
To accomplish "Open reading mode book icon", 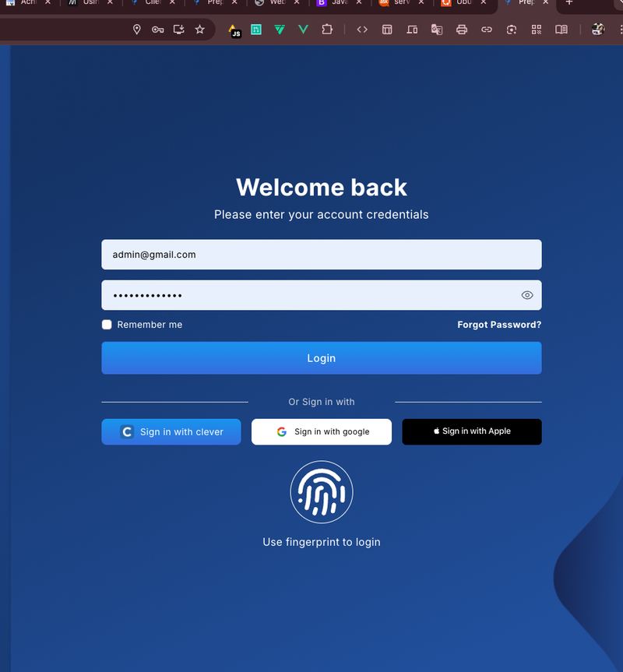I will click(561, 30).
